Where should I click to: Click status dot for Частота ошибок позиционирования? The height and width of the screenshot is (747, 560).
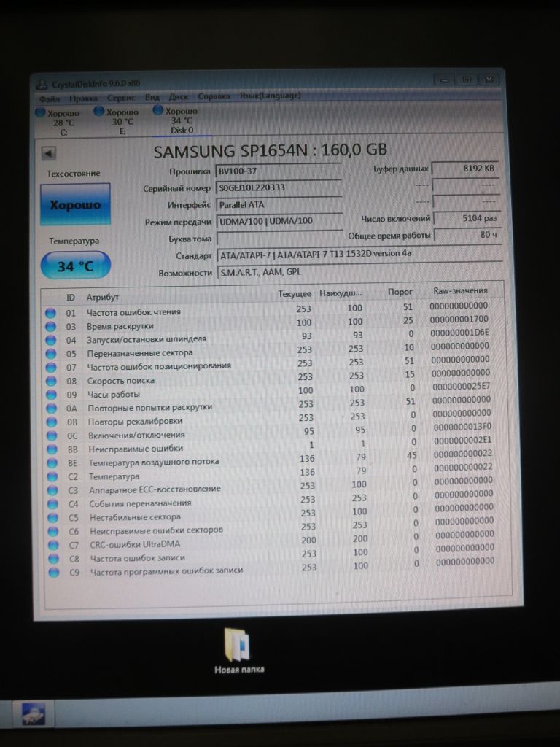[x=52, y=368]
